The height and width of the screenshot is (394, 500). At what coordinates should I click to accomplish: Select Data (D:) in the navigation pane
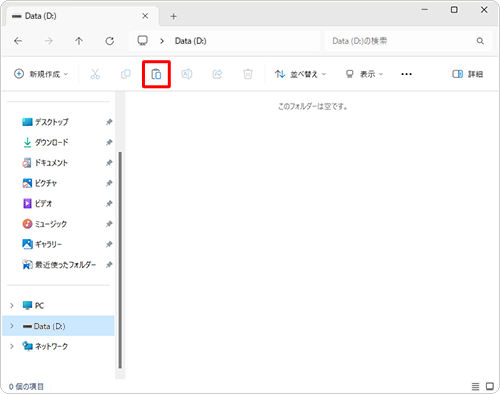coord(59,326)
